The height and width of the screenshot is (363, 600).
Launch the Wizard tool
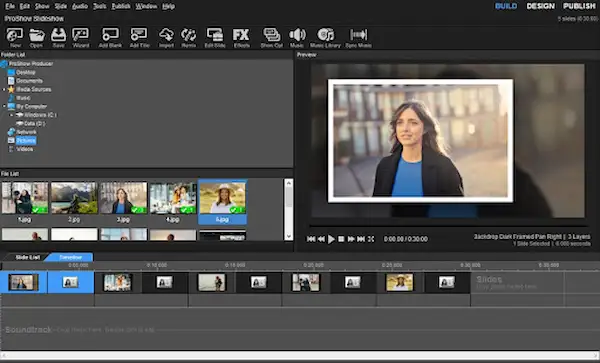pos(81,38)
